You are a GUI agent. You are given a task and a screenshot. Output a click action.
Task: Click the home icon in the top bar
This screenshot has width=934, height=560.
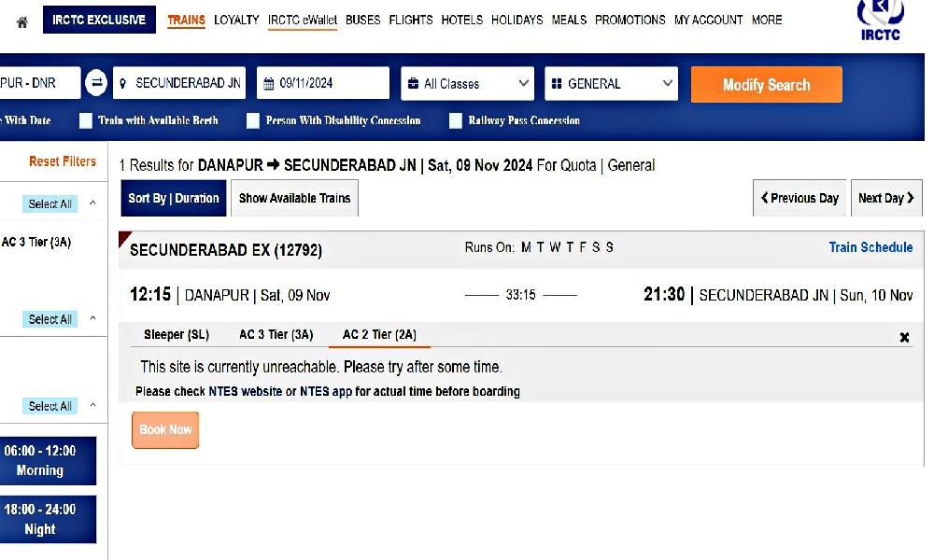[21, 19]
